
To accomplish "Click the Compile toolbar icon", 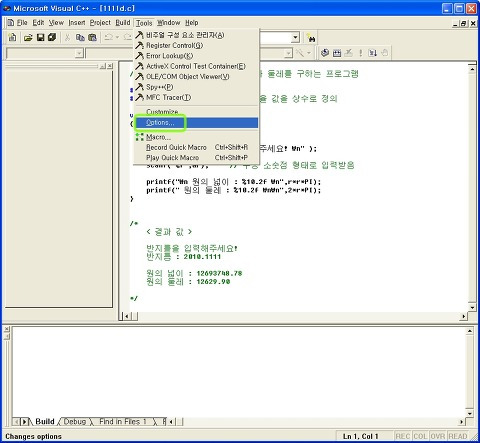I will [325, 53].
